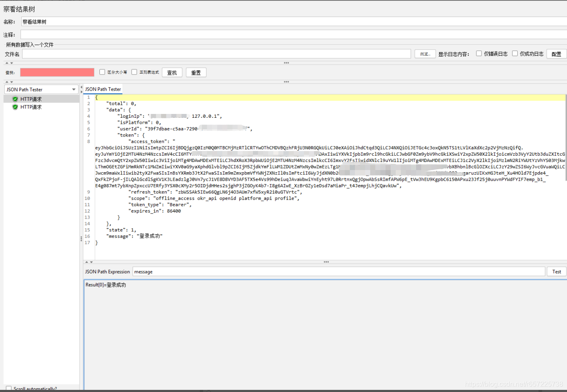This screenshot has width=567, height=392.
Task: Toggle the 区分大小写 checkbox
Action: (x=102, y=72)
